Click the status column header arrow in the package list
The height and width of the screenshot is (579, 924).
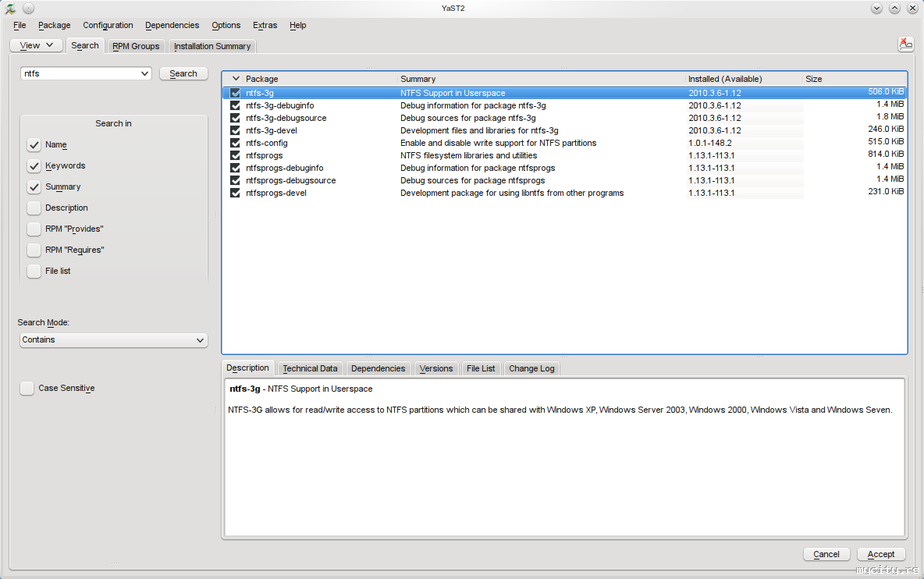pos(236,79)
